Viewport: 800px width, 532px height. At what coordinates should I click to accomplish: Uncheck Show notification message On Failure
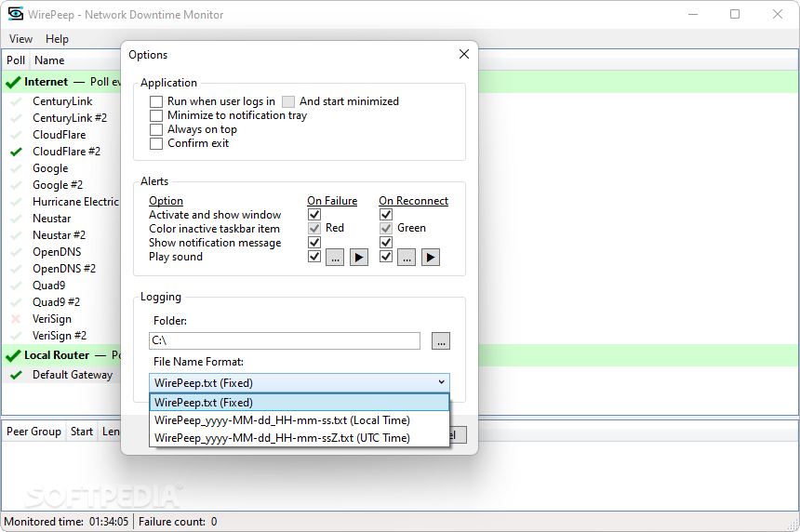314,242
